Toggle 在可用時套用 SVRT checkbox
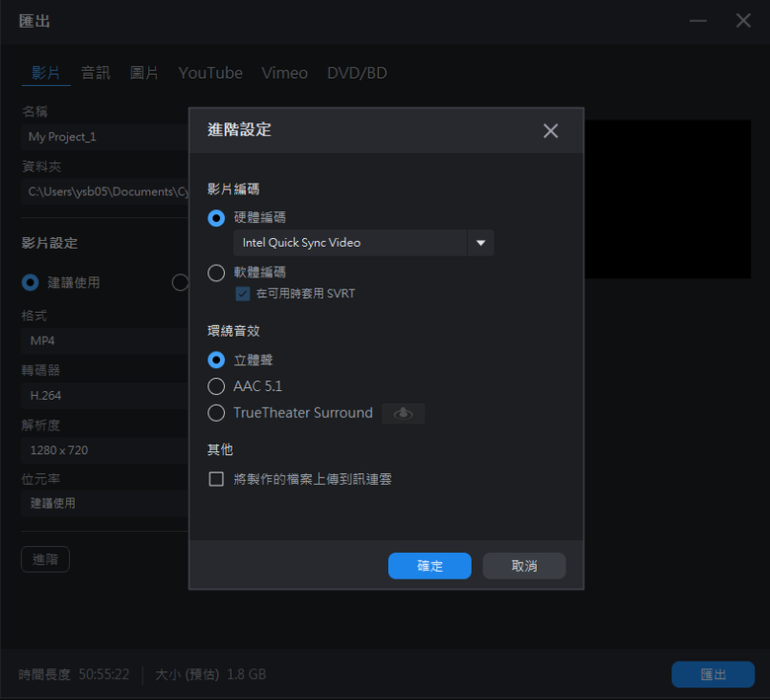The image size is (770, 700). tap(243, 294)
